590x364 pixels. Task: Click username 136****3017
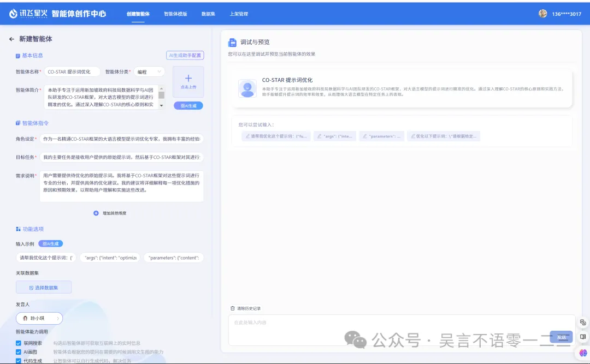(x=567, y=14)
